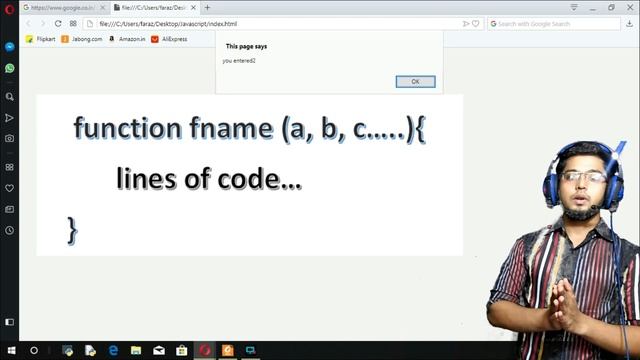Open the Amazon.in bookmark
The image size is (640, 360).
click(x=127, y=39)
